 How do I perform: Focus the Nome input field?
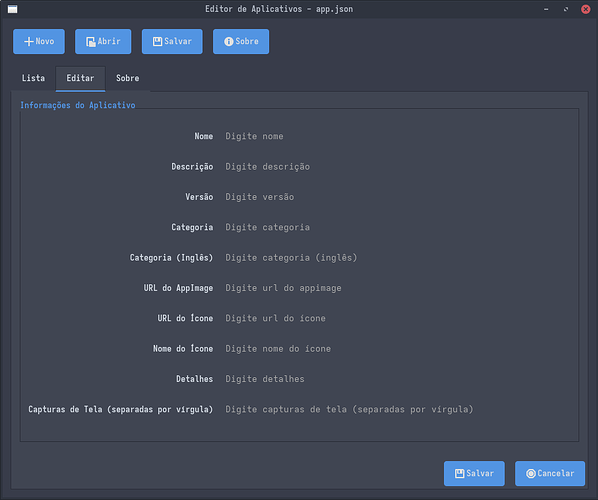click(398, 136)
